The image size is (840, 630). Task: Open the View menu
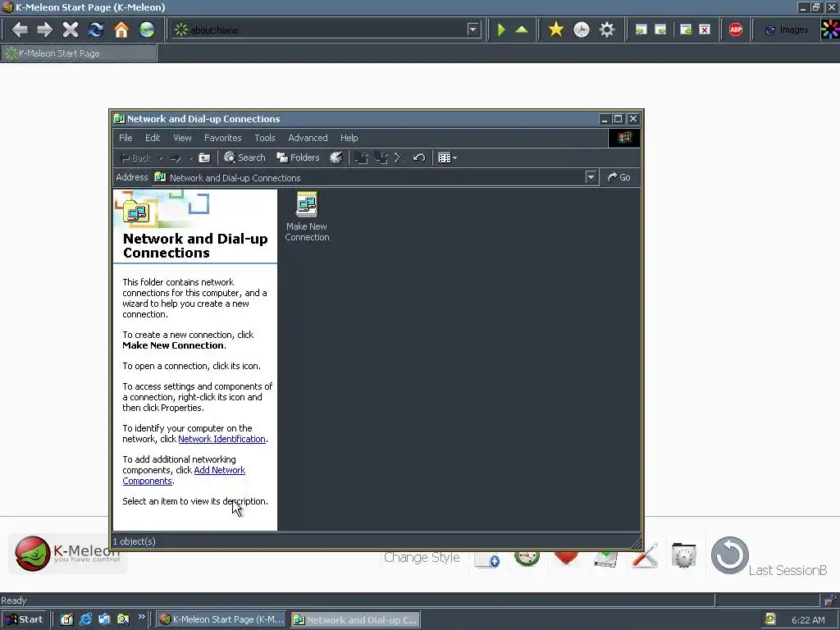click(x=182, y=138)
